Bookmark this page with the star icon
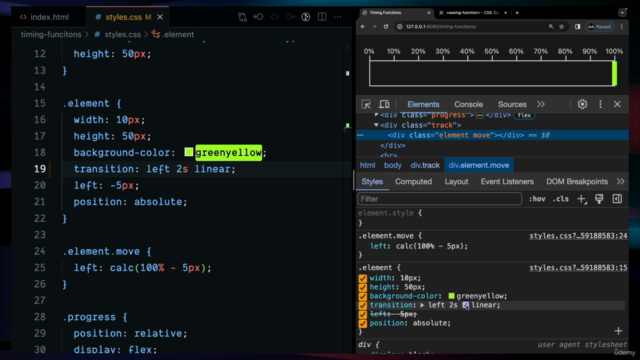 tap(562, 27)
